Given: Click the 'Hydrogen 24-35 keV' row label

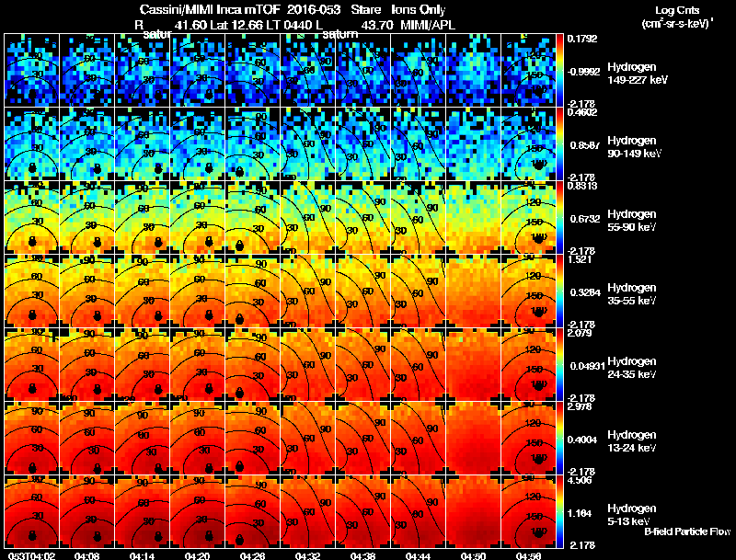Looking at the screenshot, I should click(x=632, y=368).
